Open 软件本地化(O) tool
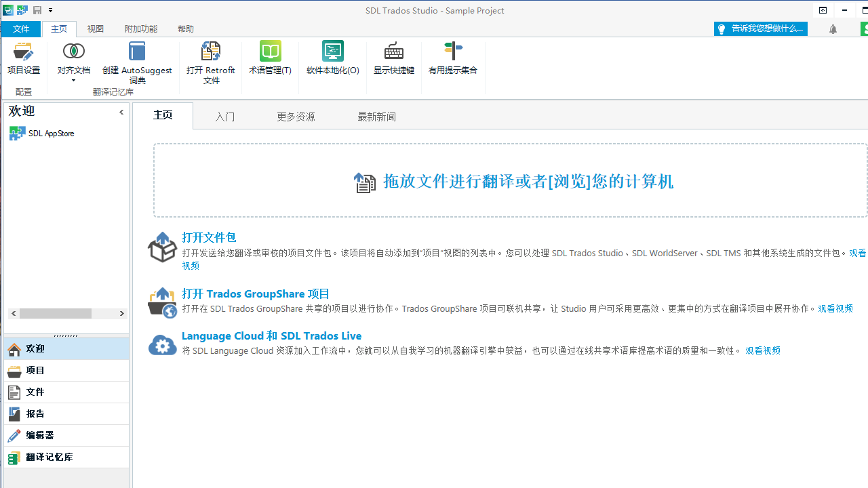The width and height of the screenshot is (868, 488). (333, 58)
